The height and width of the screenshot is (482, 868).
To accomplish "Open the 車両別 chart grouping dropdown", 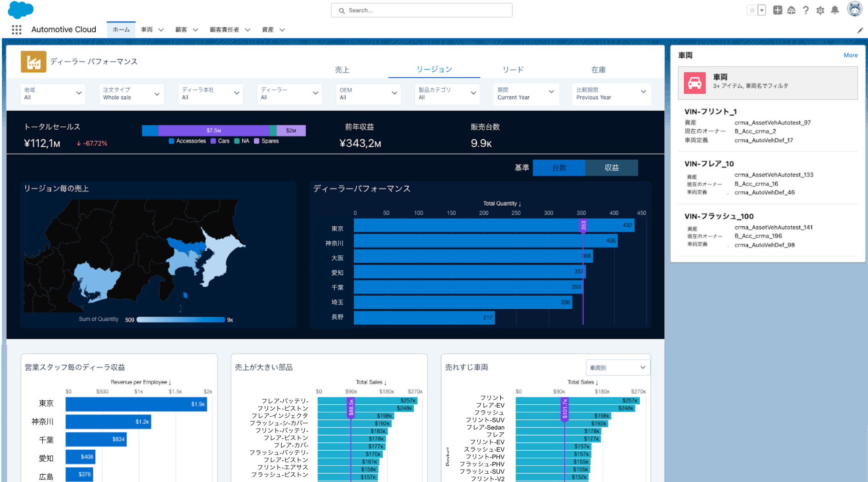I will (x=618, y=367).
